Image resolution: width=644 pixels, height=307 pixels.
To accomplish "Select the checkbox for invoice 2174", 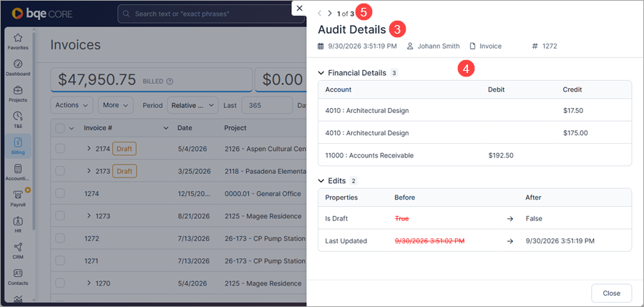I will pos(60,149).
